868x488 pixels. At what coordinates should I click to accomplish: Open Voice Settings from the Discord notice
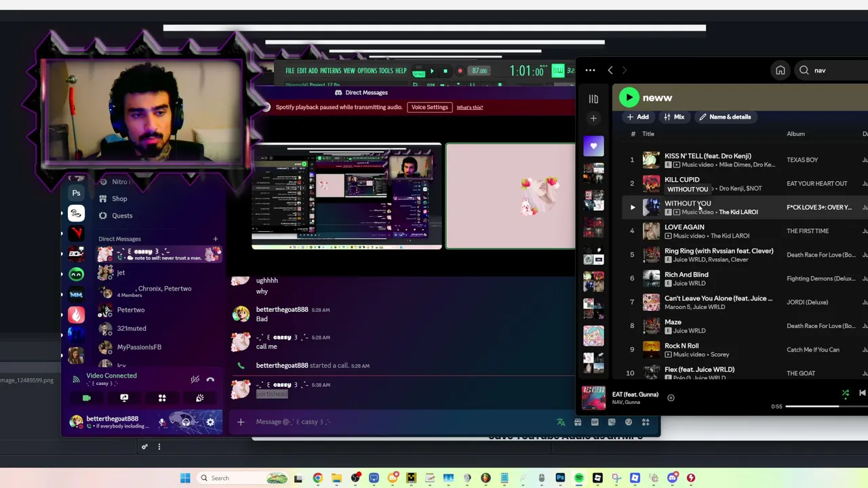pos(429,107)
